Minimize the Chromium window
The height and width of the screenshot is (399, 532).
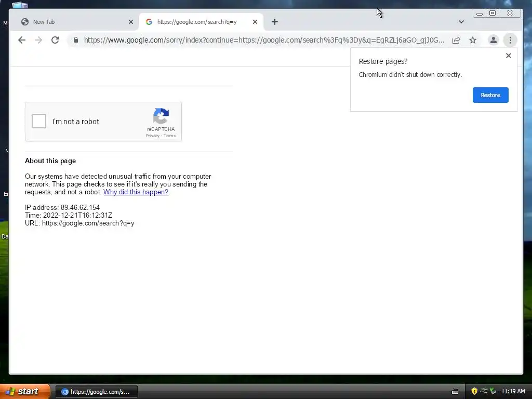[x=480, y=14]
